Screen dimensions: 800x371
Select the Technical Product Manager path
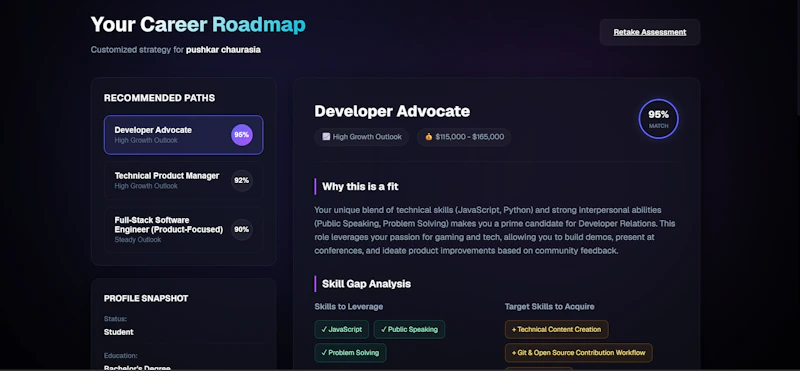[184, 181]
